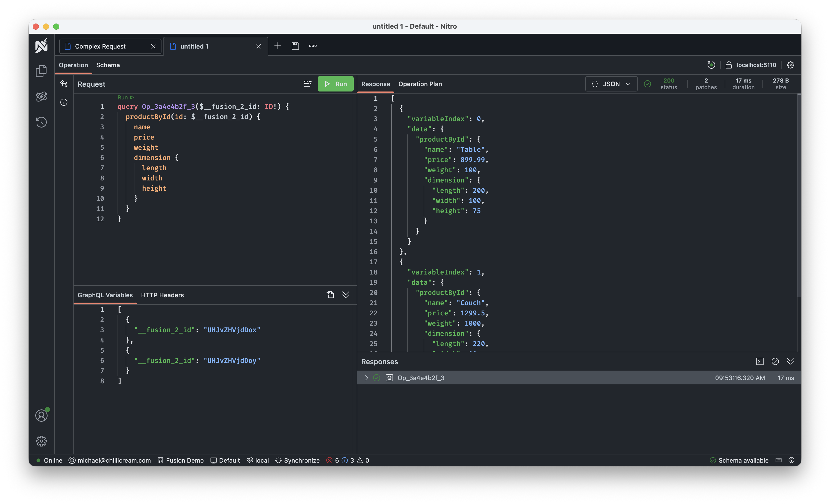Switch to HTTP Headers tab
Viewport: 830px width, 504px height.
pyautogui.click(x=162, y=295)
